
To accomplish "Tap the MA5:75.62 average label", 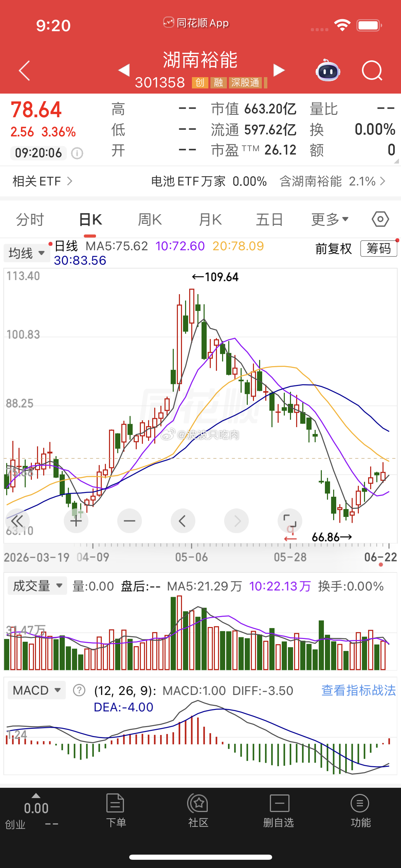I will [117, 246].
